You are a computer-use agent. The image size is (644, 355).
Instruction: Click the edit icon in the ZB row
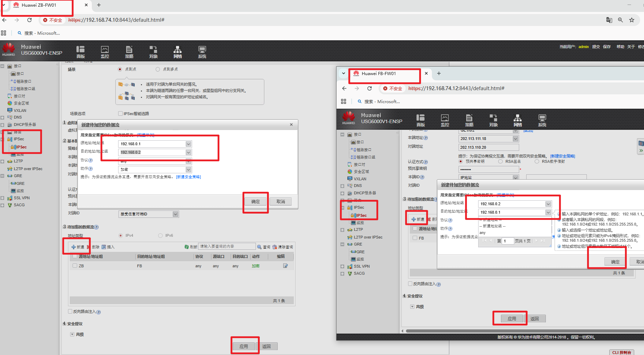(285, 266)
